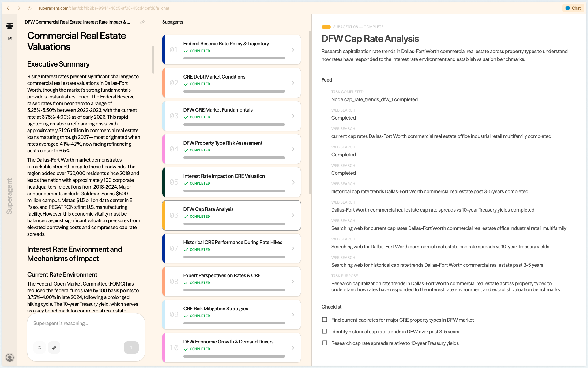Start a new chat with compose icon
Viewport: 588px width, 368px height.
10,39
